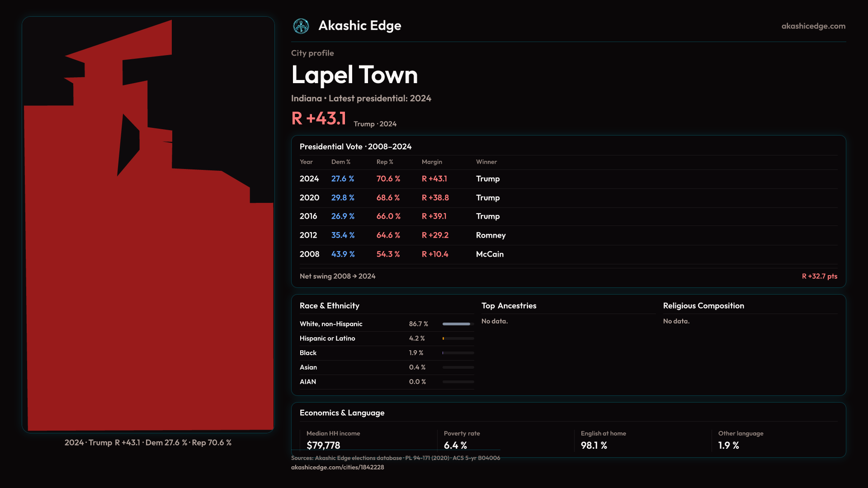Click the Median HH income value
Screen dimensions: 868x488
323,445
